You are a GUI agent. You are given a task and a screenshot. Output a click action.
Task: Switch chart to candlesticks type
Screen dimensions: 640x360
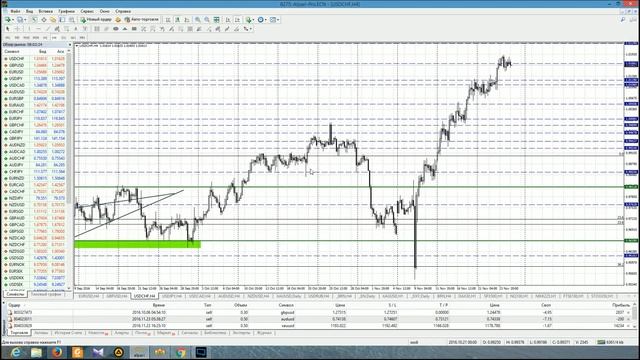tap(177, 20)
